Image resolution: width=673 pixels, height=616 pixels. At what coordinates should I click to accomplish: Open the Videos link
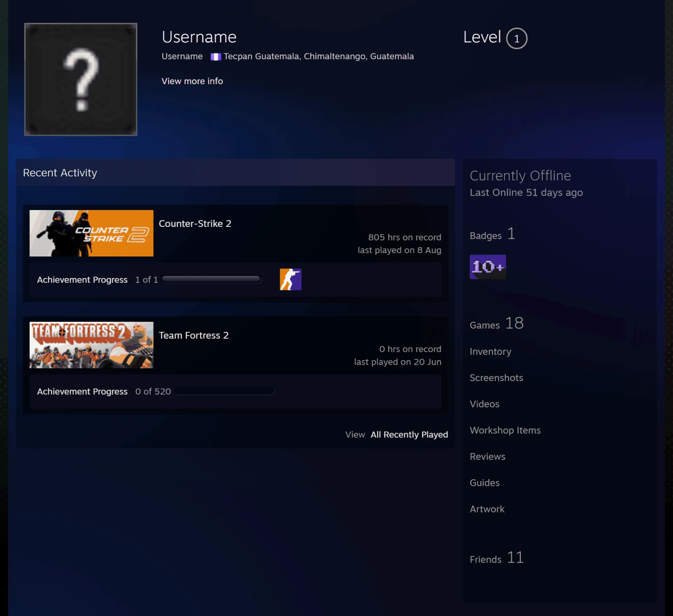pos(484,404)
